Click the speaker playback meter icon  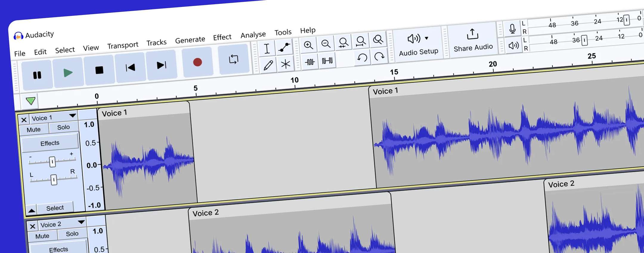tap(513, 45)
